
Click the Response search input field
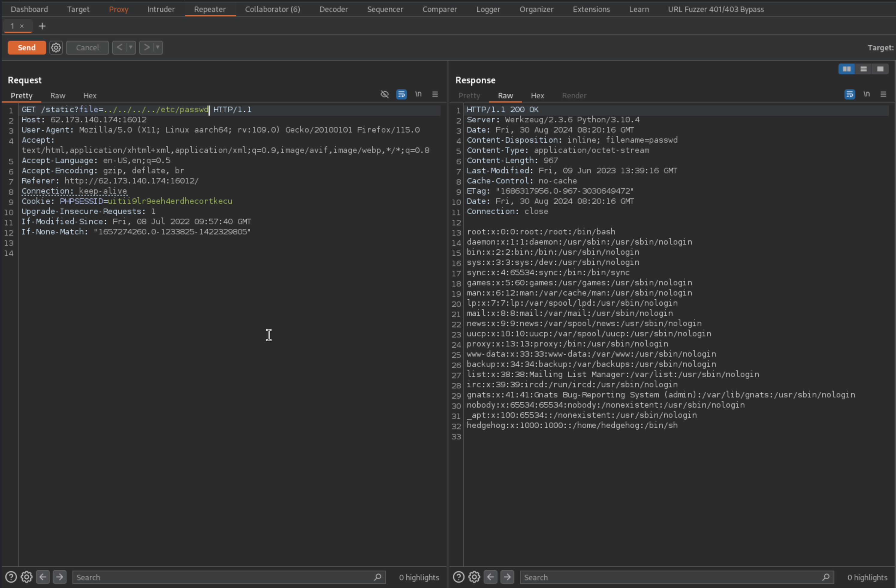click(x=670, y=577)
